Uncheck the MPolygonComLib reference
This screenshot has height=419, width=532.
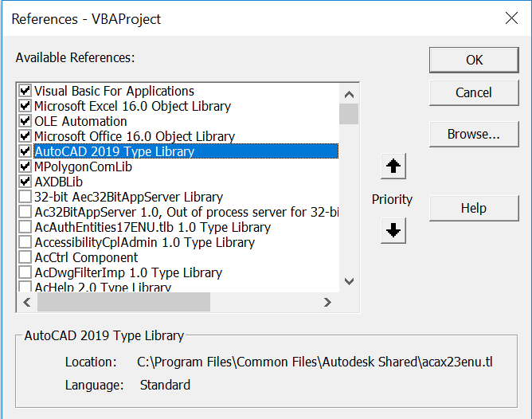25,167
